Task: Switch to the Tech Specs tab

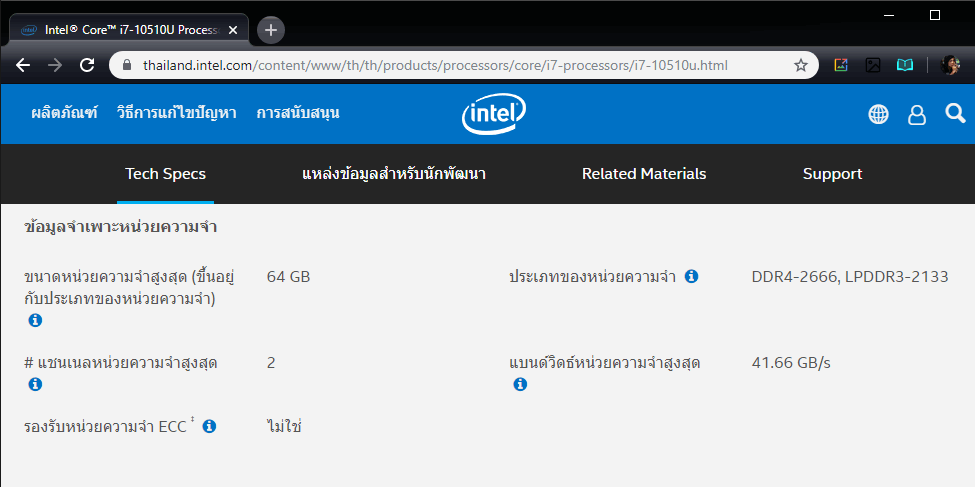Action: click(x=165, y=174)
